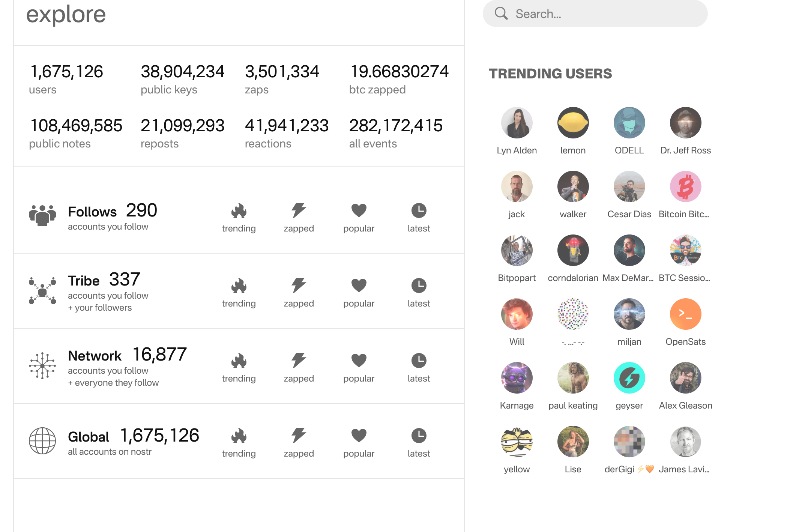Image resolution: width=796 pixels, height=532 pixels.
Task: Click the Tribe group icon
Action: coord(42,291)
